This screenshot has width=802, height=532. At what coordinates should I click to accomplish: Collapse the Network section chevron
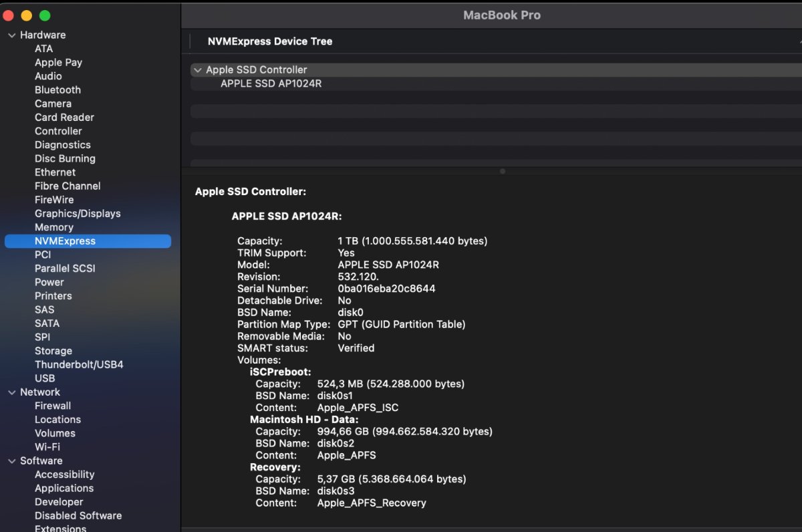(11, 392)
